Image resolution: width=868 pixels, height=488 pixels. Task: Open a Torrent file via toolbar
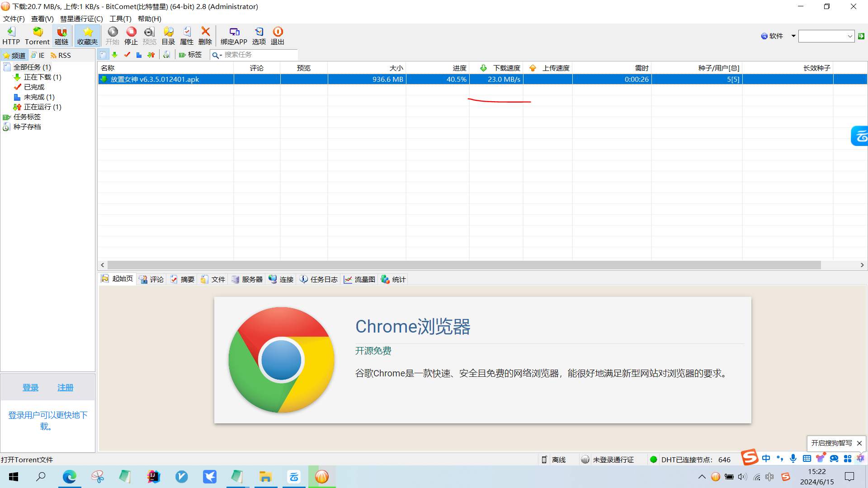point(37,36)
